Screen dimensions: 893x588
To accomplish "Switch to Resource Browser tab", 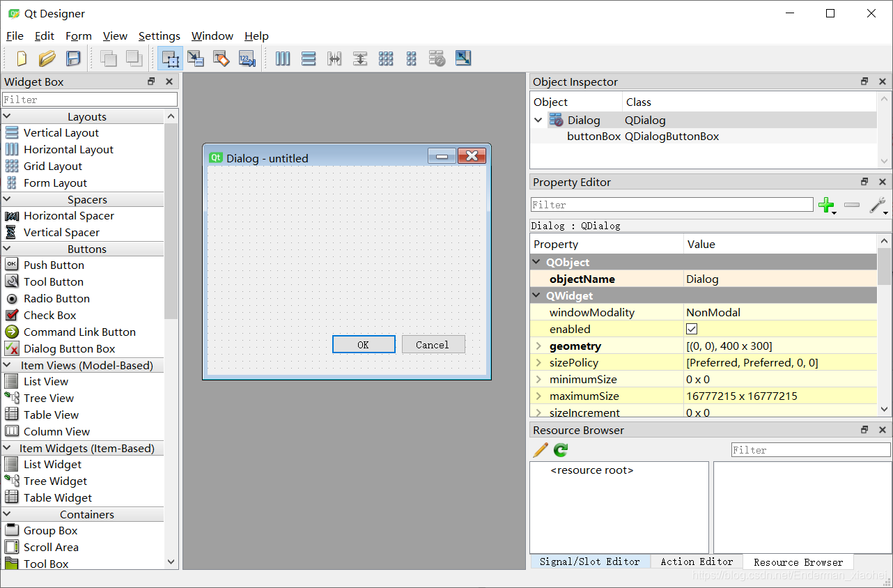I will (798, 562).
